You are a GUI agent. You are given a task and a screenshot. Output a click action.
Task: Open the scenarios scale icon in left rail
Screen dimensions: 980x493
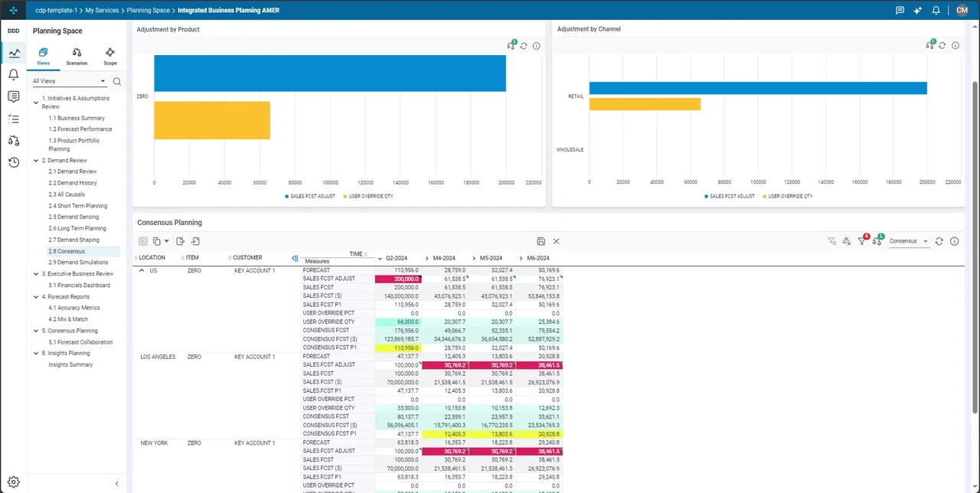pyautogui.click(x=13, y=140)
